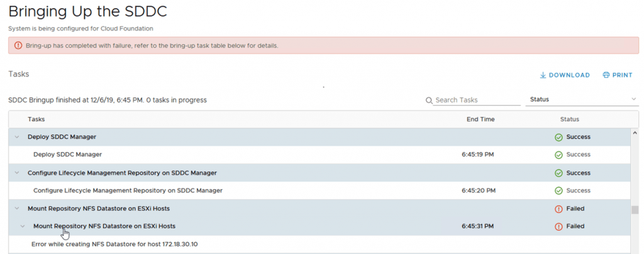Collapse Configure Lifecycle Management Repository group
644x254 pixels.
17,173
